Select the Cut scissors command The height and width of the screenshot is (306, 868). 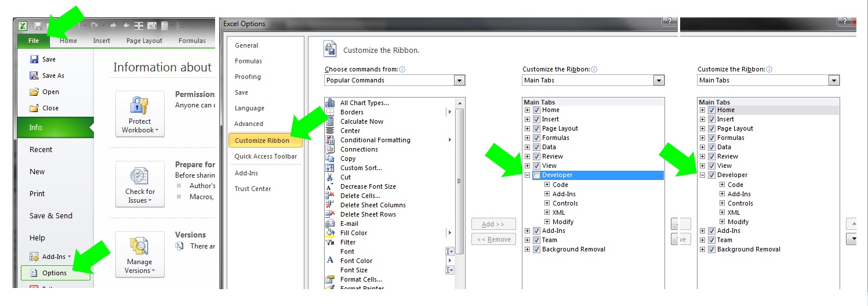click(331, 177)
